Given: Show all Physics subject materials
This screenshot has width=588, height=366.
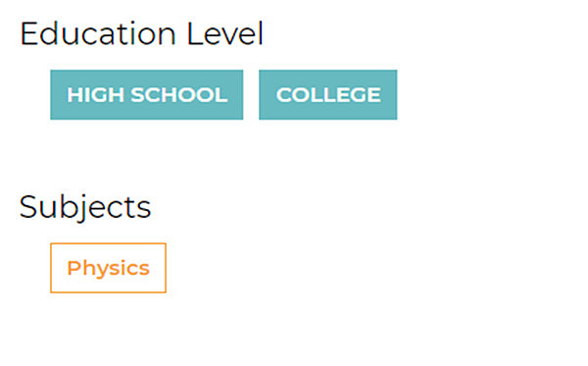Looking at the screenshot, I should 109,268.
